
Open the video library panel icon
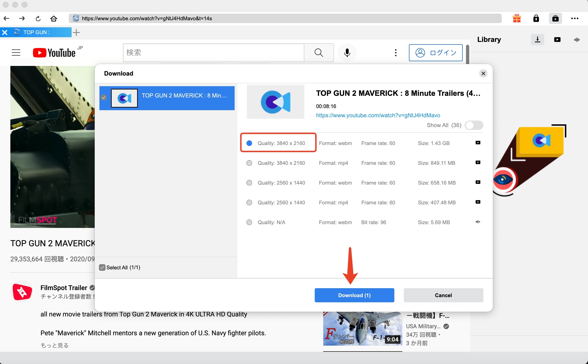[555, 18]
